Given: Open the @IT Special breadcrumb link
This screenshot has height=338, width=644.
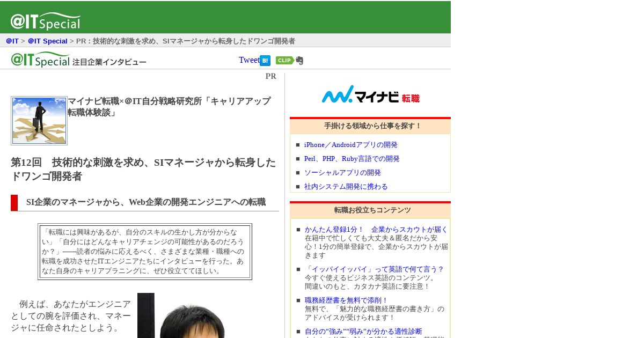Looking at the screenshot, I should pyautogui.click(x=48, y=41).
